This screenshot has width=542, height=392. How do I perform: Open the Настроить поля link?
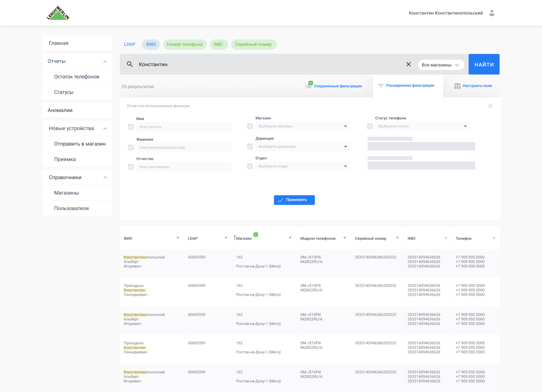[x=477, y=86]
